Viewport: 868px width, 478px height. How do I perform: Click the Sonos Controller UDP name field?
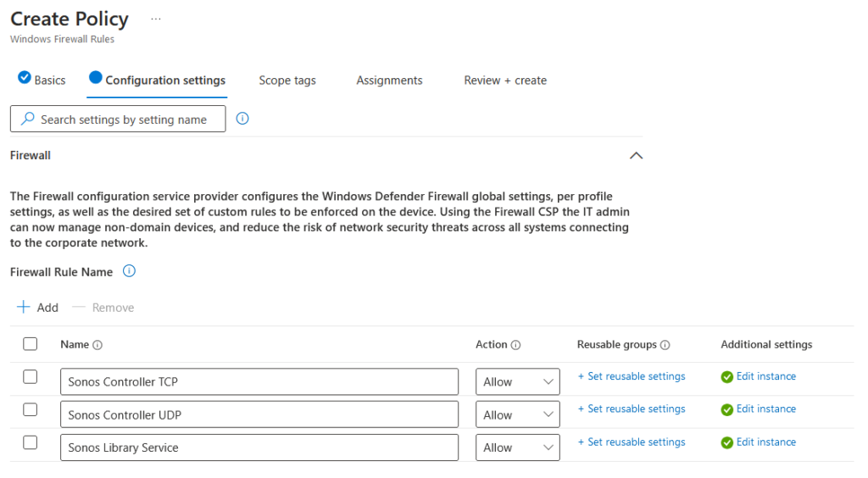point(259,415)
